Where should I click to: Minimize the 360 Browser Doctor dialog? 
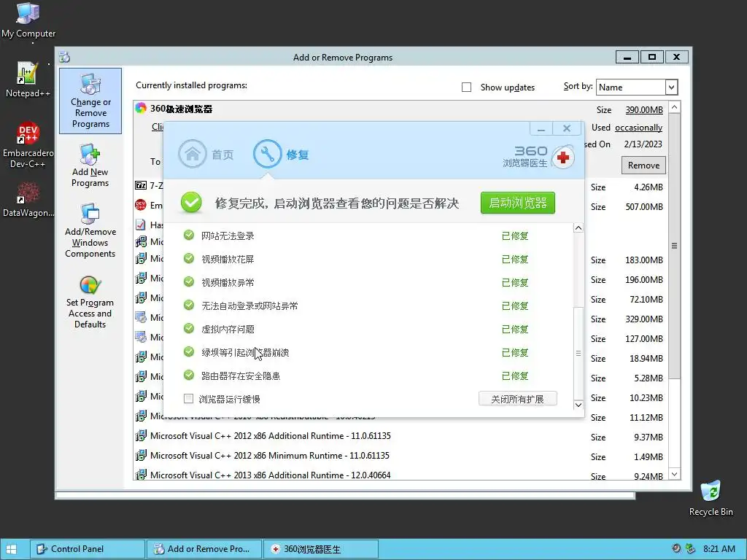tap(541, 128)
